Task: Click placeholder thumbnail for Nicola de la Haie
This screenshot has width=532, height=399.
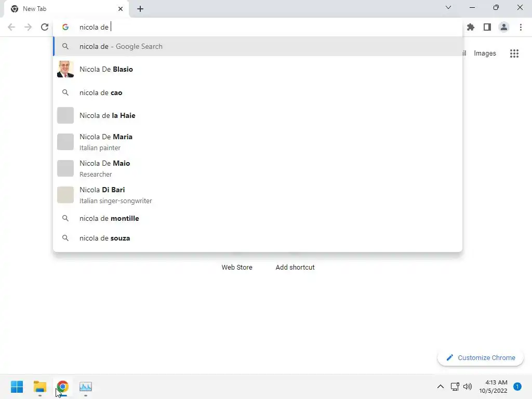Action: (65, 115)
